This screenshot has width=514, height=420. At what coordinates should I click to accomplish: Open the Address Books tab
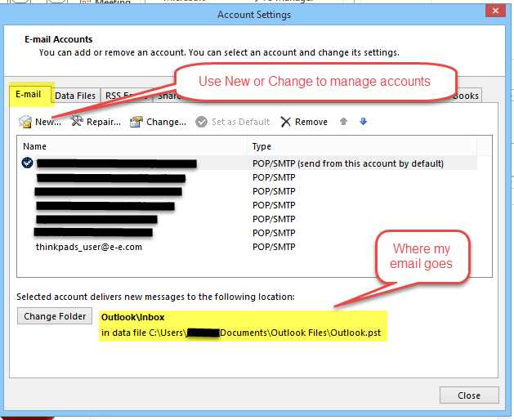pos(466,96)
